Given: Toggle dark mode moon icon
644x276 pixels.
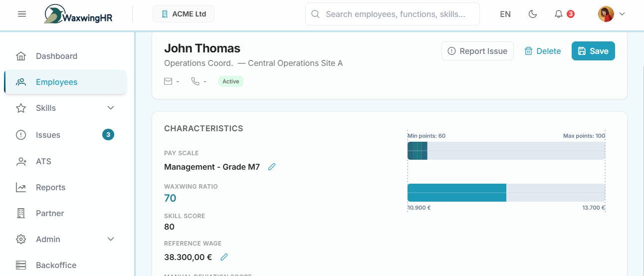Looking at the screenshot, I should [533, 14].
